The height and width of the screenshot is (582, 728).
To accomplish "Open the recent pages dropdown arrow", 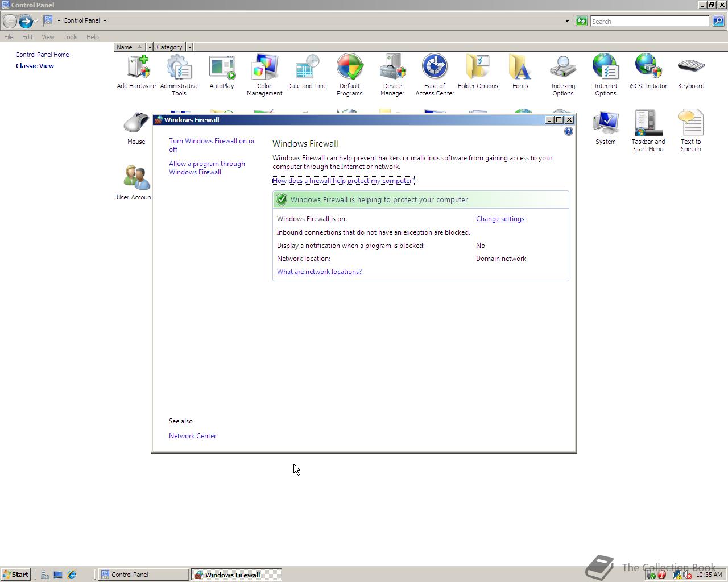I will point(35,21).
